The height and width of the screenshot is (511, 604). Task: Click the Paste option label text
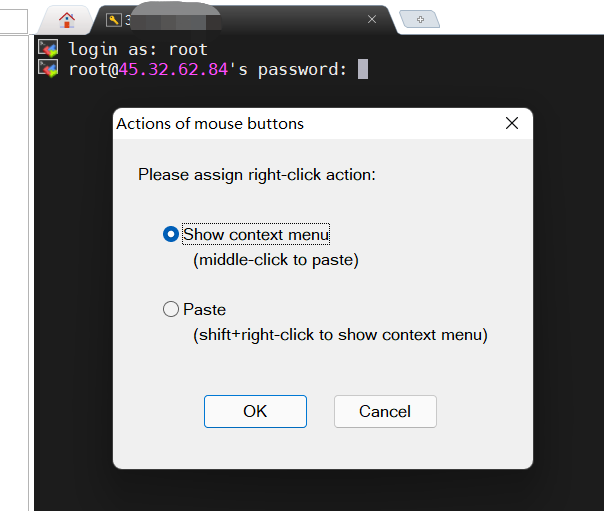(x=204, y=310)
